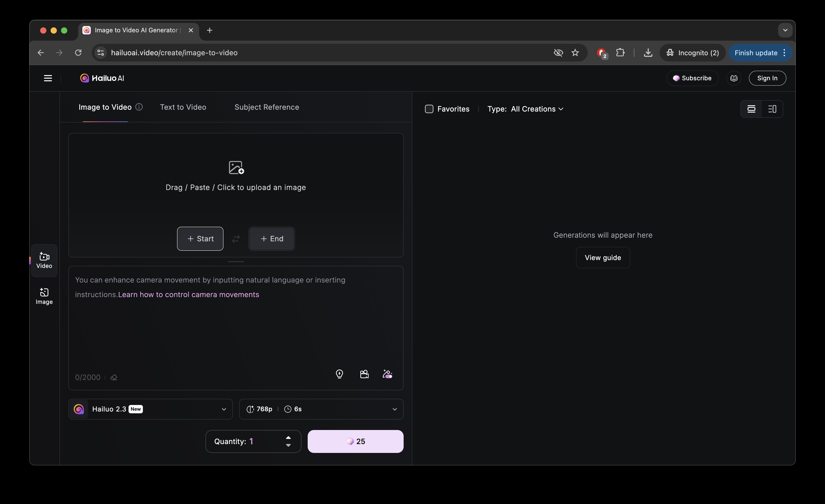This screenshot has width=825, height=504.
Task: Switch creations to list view layout
Action: pos(772,109)
